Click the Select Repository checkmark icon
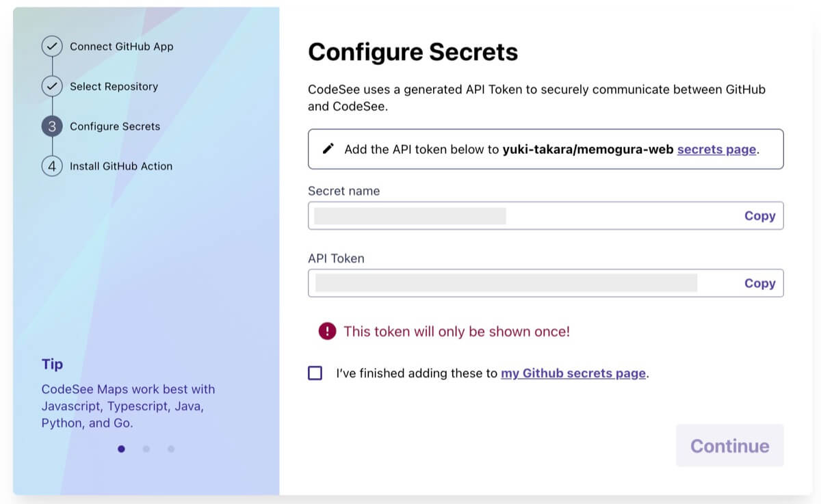 [52, 87]
